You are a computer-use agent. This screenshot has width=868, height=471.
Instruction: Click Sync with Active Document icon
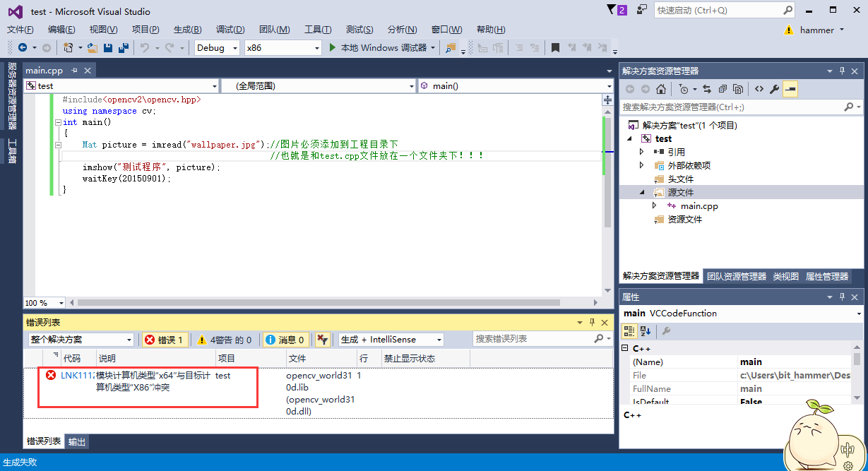click(x=706, y=89)
